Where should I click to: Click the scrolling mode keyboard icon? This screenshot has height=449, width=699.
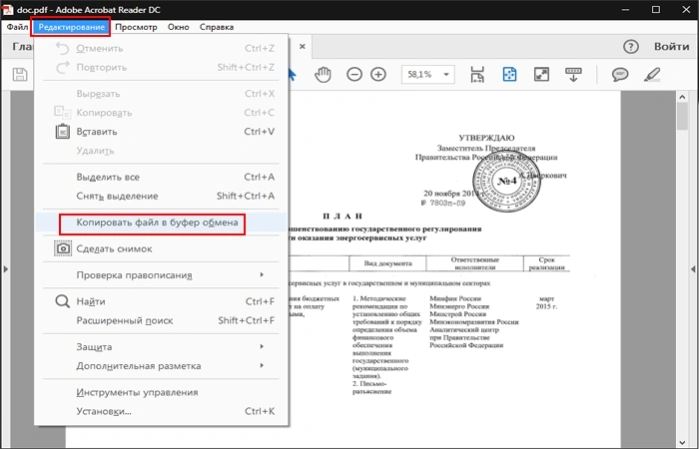tap(573, 74)
